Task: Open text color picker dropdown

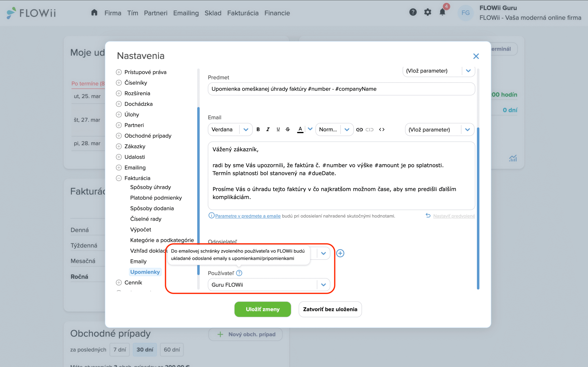Action: click(310, 129)
